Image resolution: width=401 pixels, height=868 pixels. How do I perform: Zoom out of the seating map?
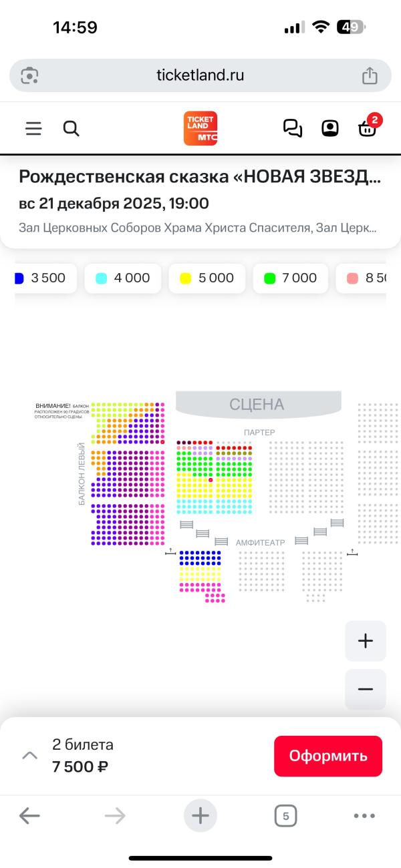[x=366, y=689]
